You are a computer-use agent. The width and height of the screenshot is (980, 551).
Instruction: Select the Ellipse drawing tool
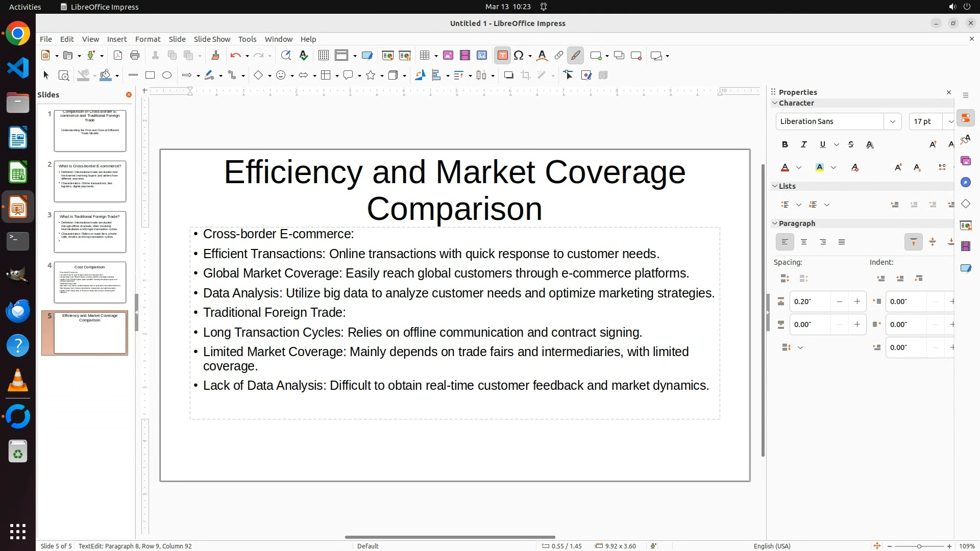pos(167,76)
